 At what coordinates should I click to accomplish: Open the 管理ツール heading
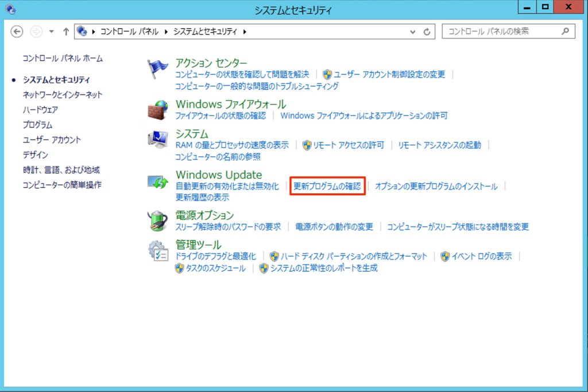tap(198, 244)
